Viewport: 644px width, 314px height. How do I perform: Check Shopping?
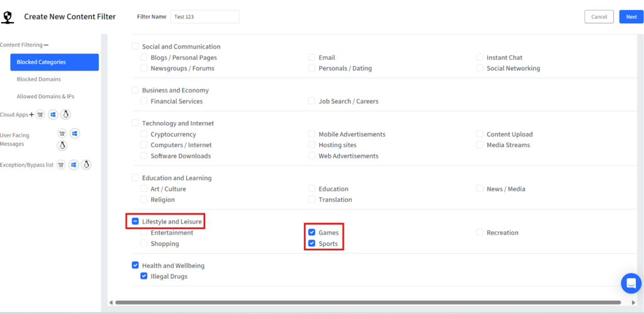[144, 244]
